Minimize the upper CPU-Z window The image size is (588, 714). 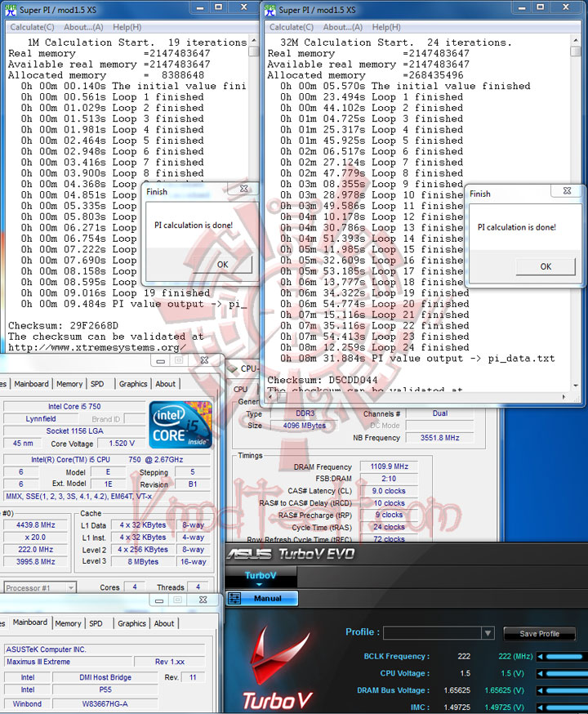click(x=161, y=360)
